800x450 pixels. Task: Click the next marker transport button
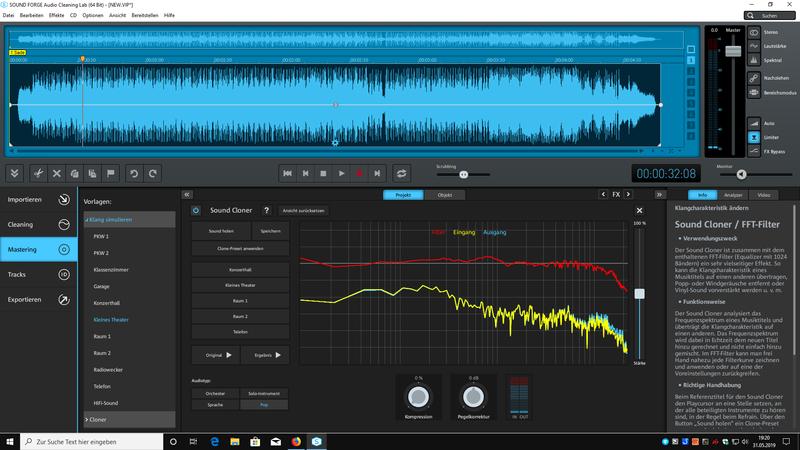tap(377, 173)
